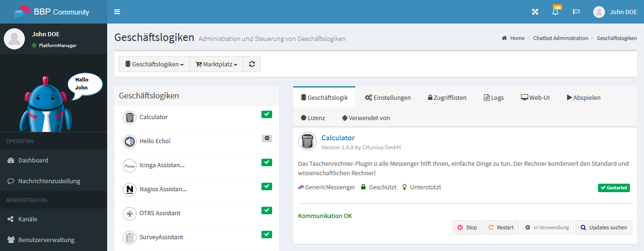The height and width of the screenshot is (251, 644).
Task: Click the Nagios Assistant logo icon
Action: pos(129,189)
